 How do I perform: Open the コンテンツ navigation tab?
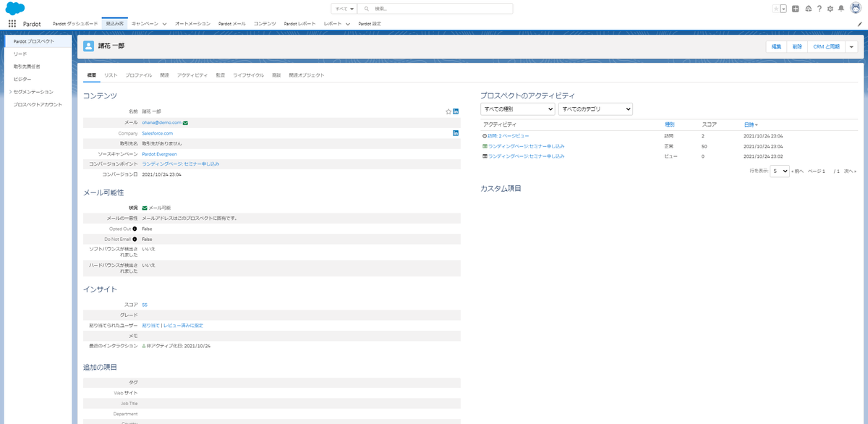[265, 24]
